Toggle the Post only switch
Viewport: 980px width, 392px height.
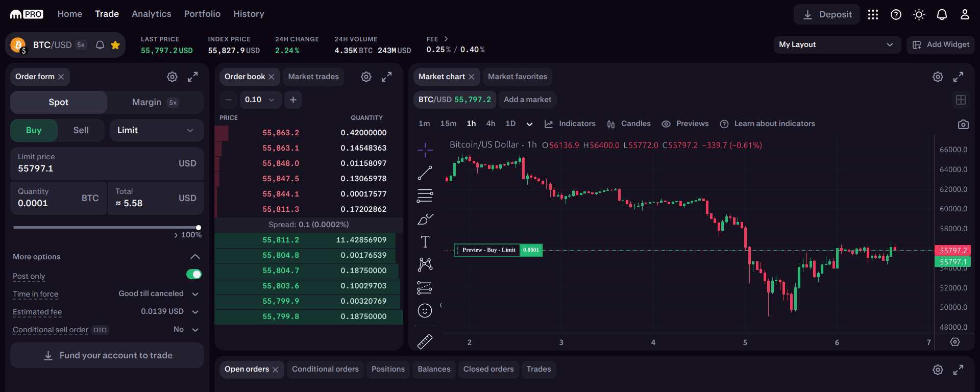click(194, 274)
